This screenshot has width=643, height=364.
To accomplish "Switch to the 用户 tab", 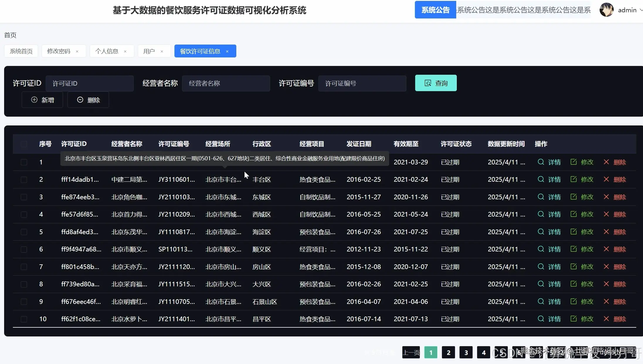I will [x=150, y=51].
